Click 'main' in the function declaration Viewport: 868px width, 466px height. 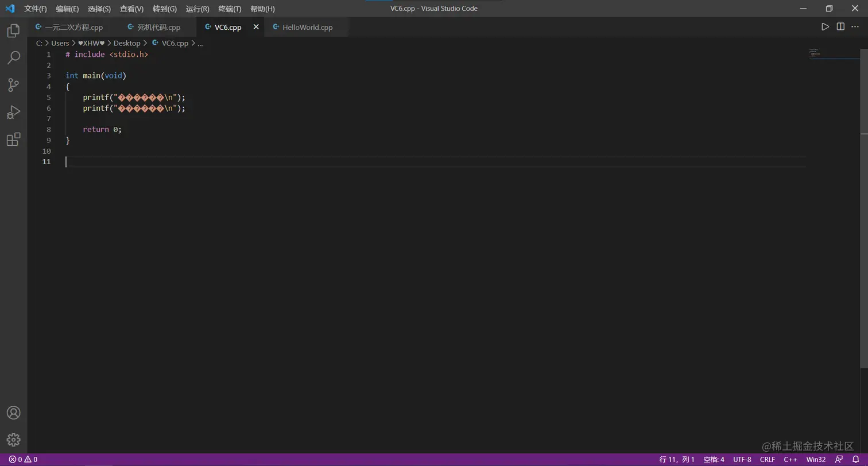point(91,76)
